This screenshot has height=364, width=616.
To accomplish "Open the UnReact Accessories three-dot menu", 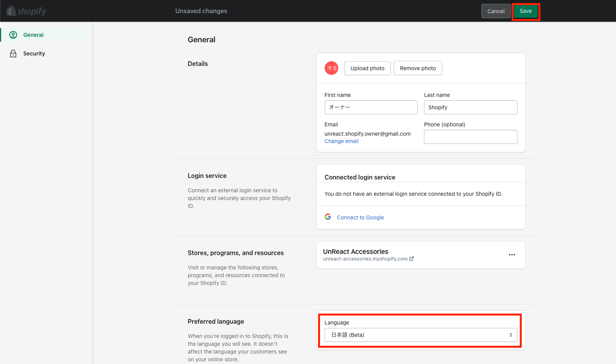I will 512,255.
